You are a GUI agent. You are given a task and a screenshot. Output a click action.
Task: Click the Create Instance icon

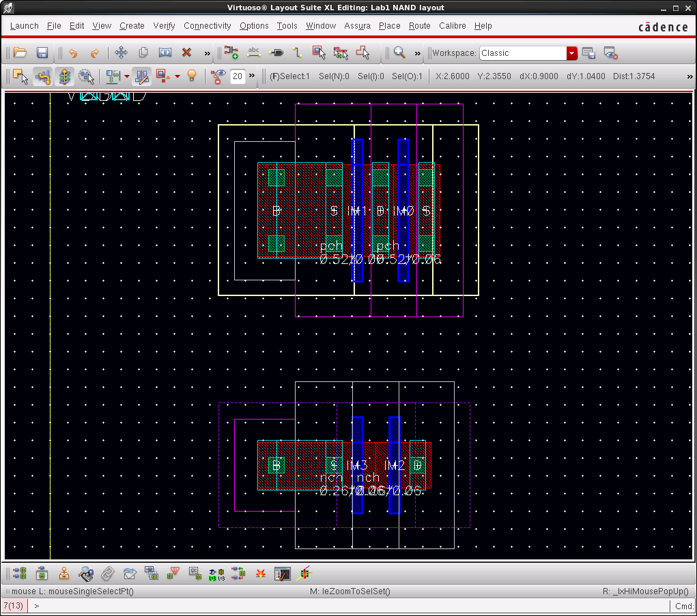click(231, 53)
